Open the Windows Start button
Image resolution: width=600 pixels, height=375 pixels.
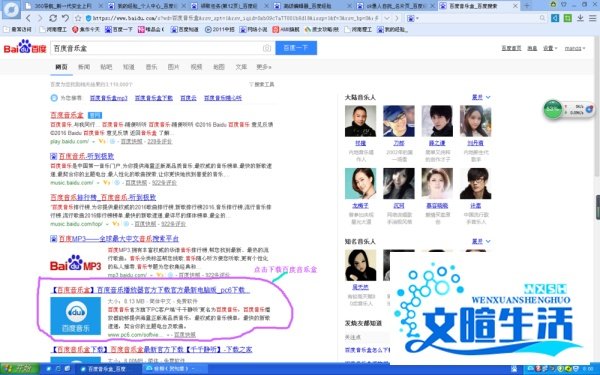(x=20, y=369)
